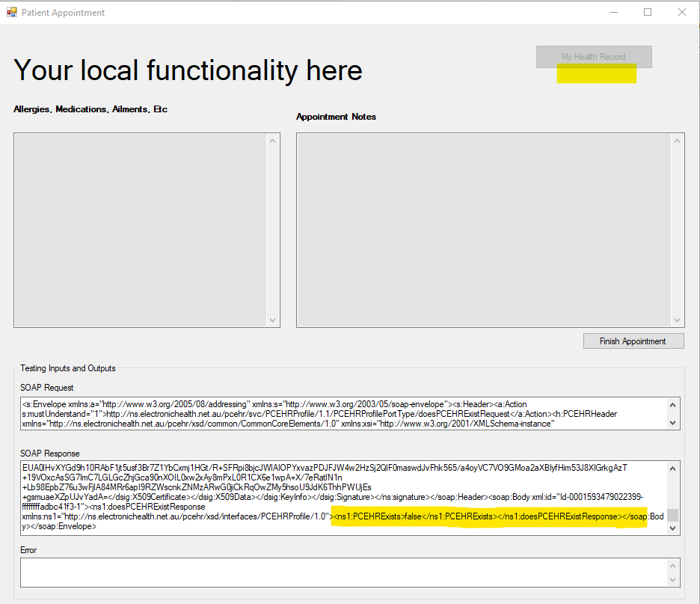Screen dimensions: 700x604
Task: Click the Finish Appointment button
Action: (x=633, y=341)
